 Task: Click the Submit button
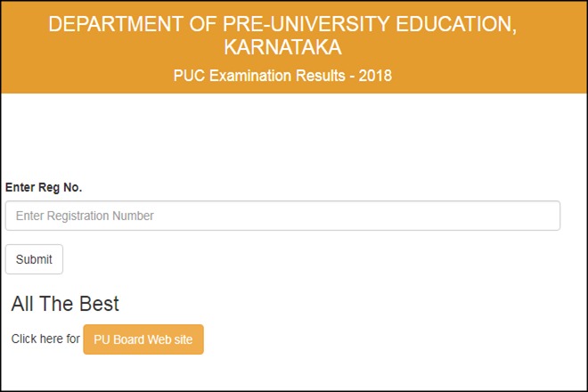click(34, 259)
